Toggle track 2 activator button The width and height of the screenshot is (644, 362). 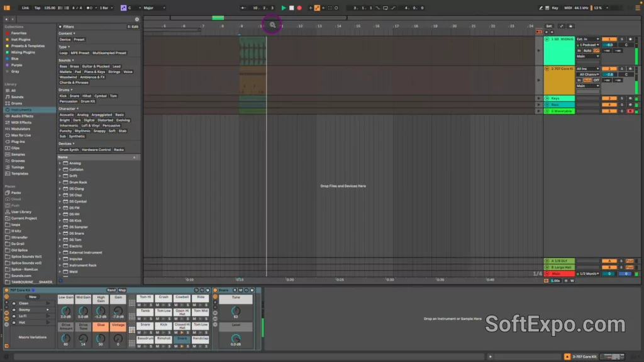tap(609, 69)
